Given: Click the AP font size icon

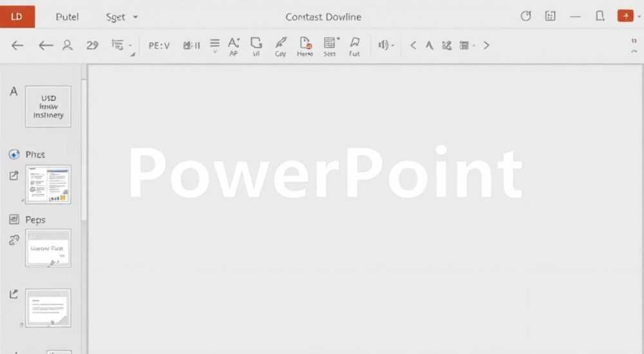Looking at the screenshot, I should tap(234, 46).
